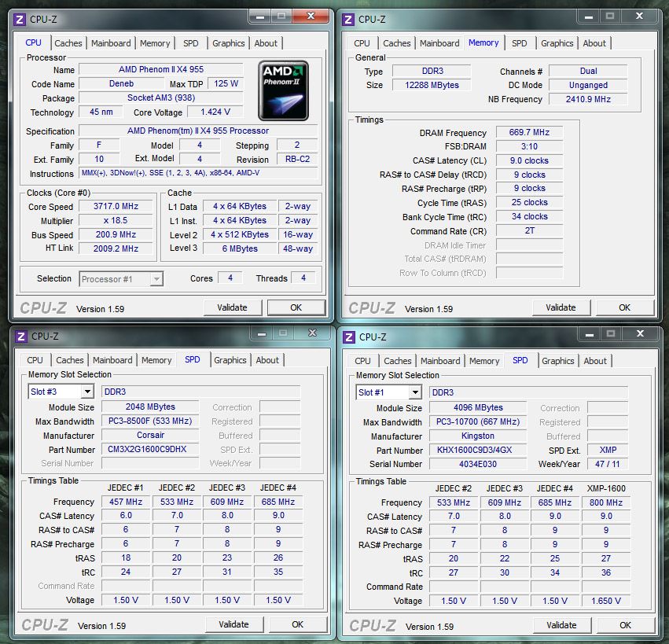Click Validate in the Memory tab window

561,307
